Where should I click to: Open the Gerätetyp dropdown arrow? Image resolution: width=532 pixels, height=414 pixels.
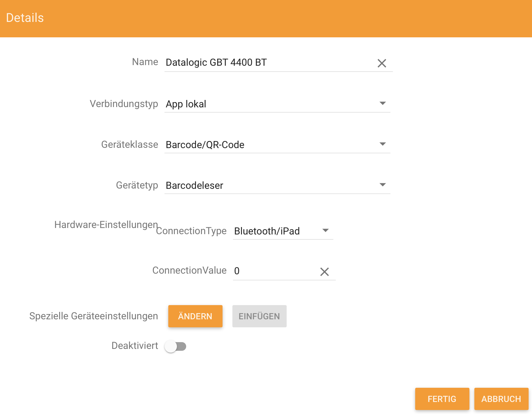383,185
